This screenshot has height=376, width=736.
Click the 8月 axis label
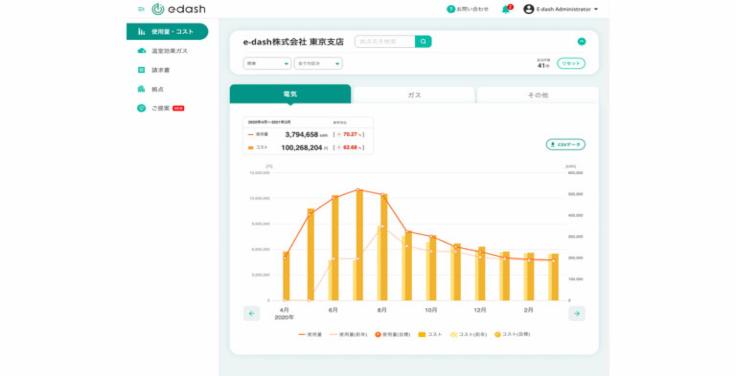click(382, 310)
